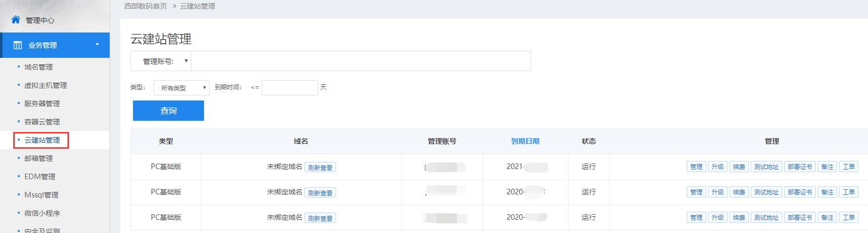Click 升级 in the second row
868x233 pixels.
(717, 192)
